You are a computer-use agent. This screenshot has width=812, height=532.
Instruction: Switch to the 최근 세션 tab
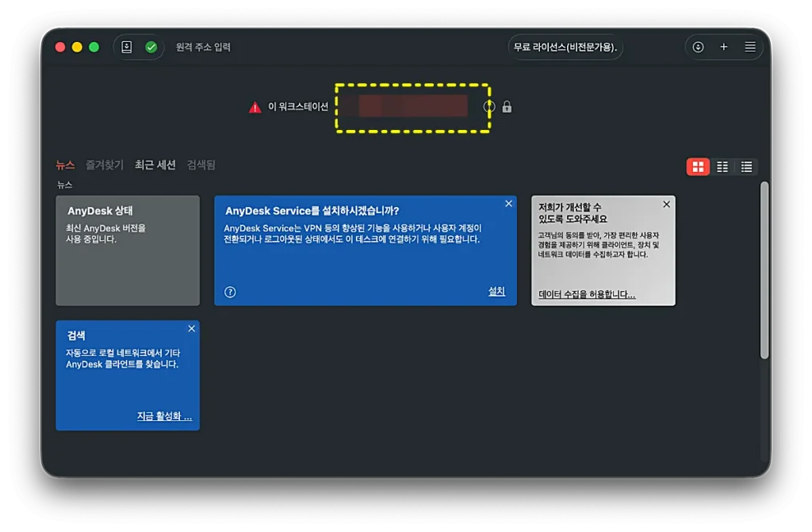[x=155, y=165]
